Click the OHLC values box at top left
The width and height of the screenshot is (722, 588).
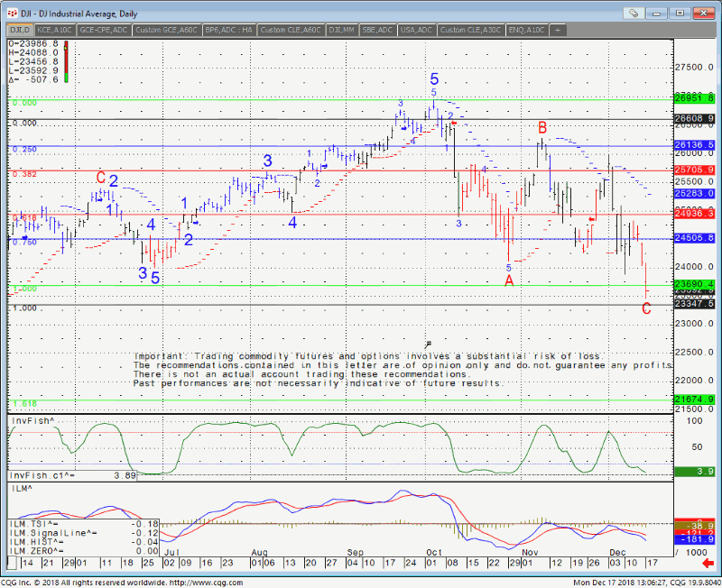coord(33,61)
